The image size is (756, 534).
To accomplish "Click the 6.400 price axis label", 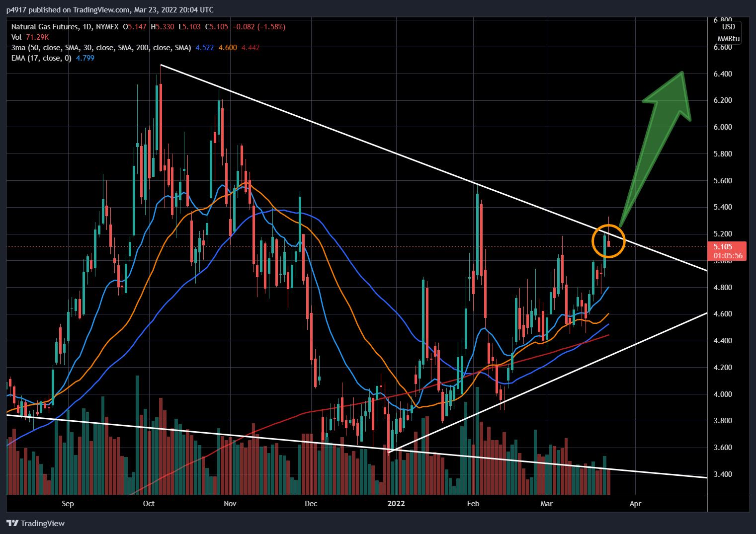I will [723, 74].
